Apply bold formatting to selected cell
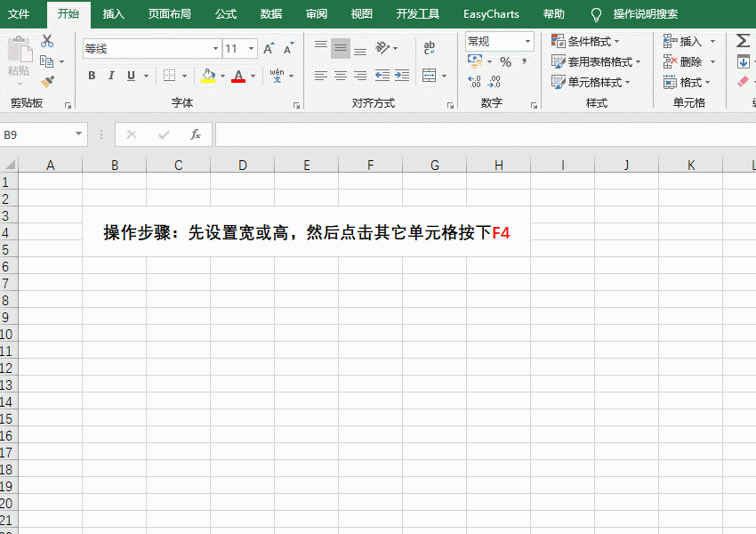756x534 pixels. click(x=91, y=76)
